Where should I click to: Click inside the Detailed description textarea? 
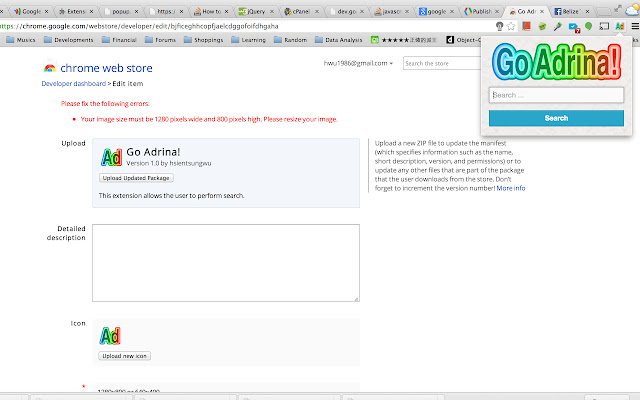tap(226, 263)
